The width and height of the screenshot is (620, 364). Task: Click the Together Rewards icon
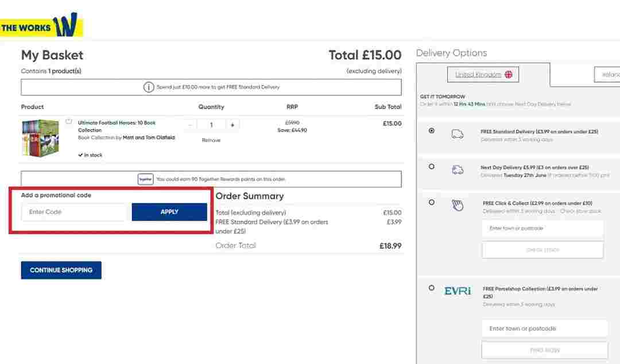(x=145, y=179)
